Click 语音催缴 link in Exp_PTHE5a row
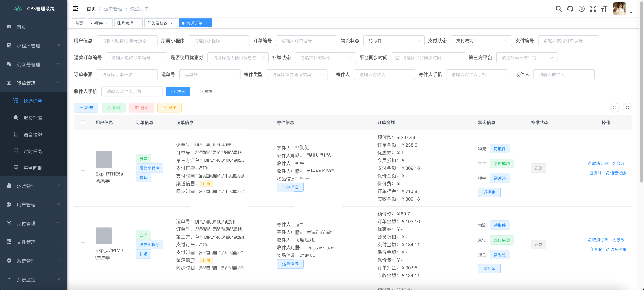Viewport: 644px width, 290px height. point(616,173)
